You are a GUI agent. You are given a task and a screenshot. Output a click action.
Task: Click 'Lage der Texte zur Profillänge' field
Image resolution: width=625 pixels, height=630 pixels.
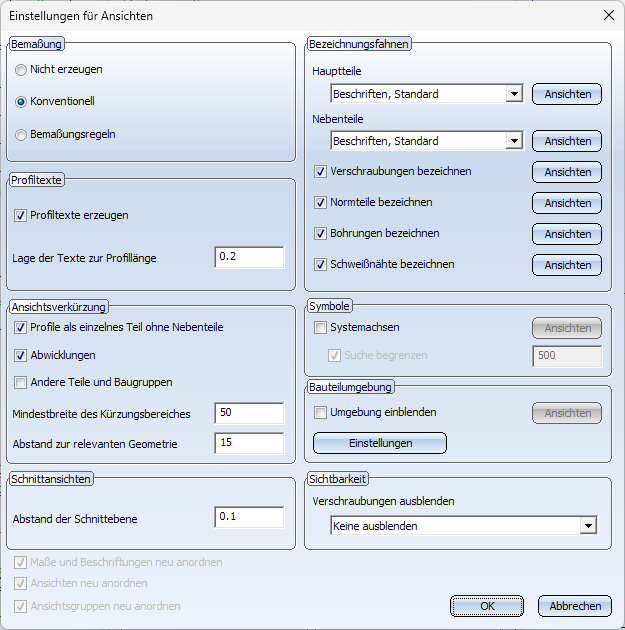coord(249,257)
